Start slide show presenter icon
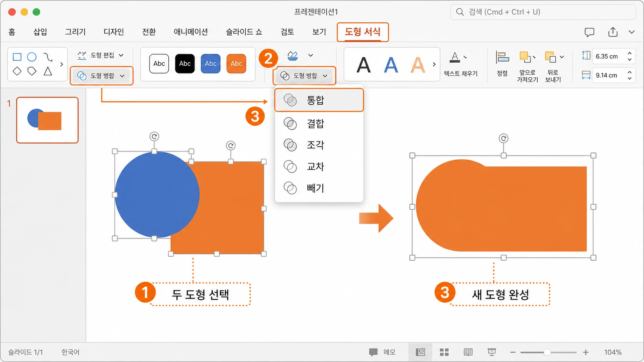Image resolution: width=644 pixels, height=362 pixels. [x=492, y=352]
